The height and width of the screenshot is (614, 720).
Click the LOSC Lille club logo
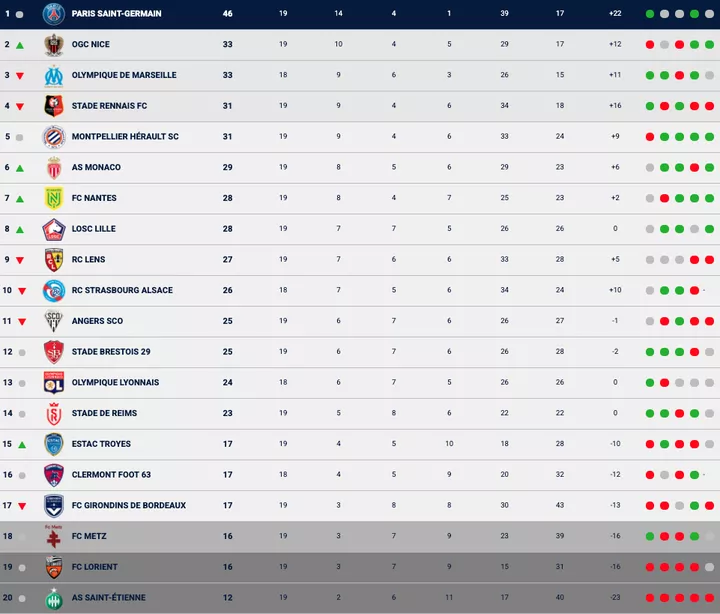(53, 229)
